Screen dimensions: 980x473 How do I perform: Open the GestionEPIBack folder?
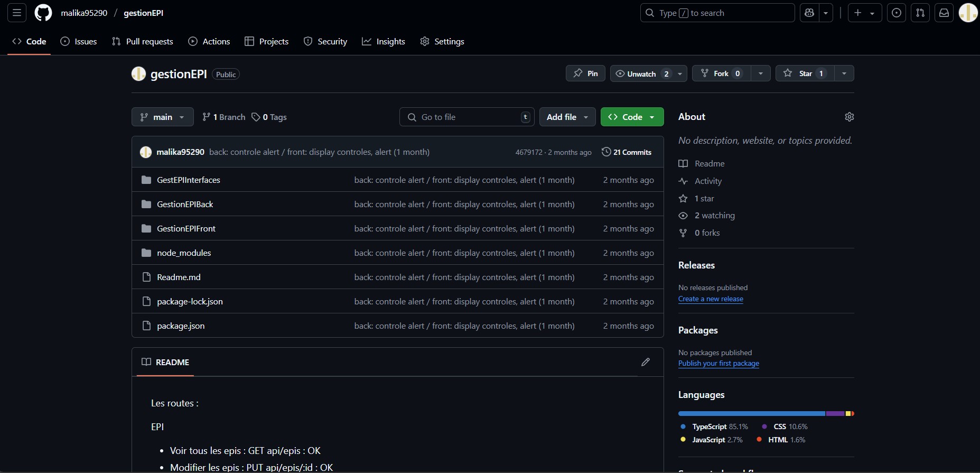[185, 204]
